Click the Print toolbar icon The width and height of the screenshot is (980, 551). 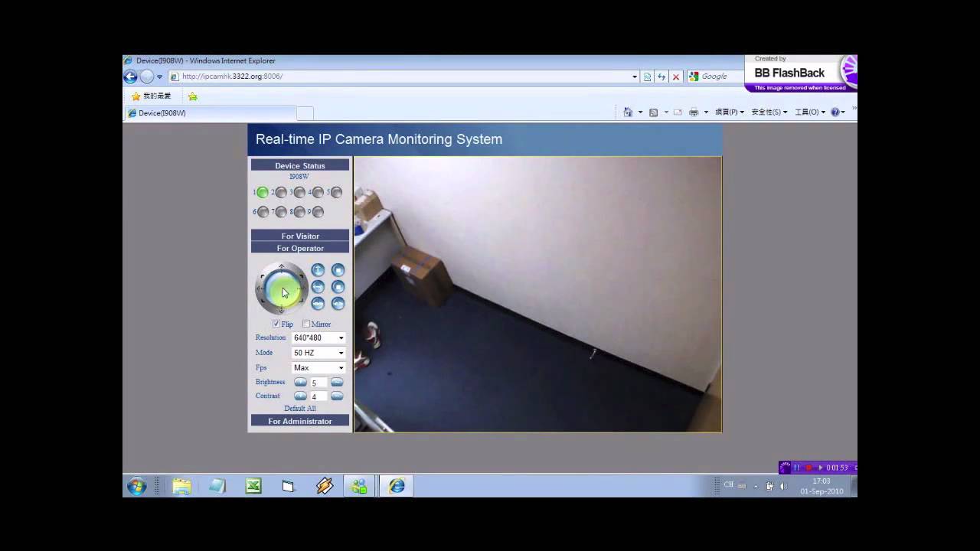[694, 112]
